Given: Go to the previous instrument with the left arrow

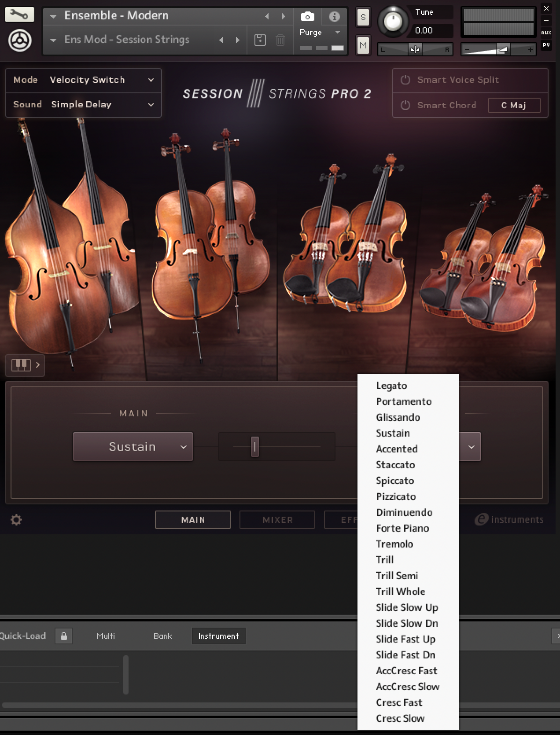Looking at the screenshot, I should coord(267,16).
